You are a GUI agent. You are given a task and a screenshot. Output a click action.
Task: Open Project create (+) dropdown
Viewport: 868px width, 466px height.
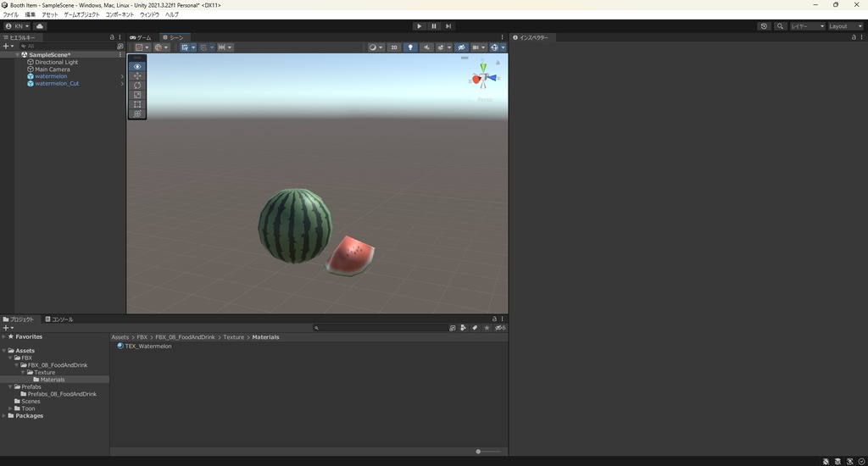8,328
